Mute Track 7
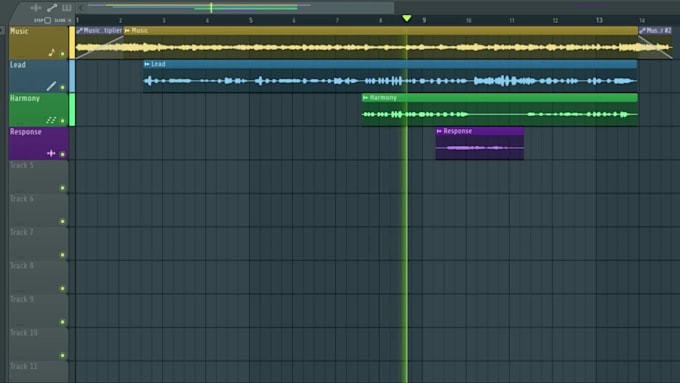Image resolution: width=680 pixels, height=383 pixels. [x=62, y=255]
